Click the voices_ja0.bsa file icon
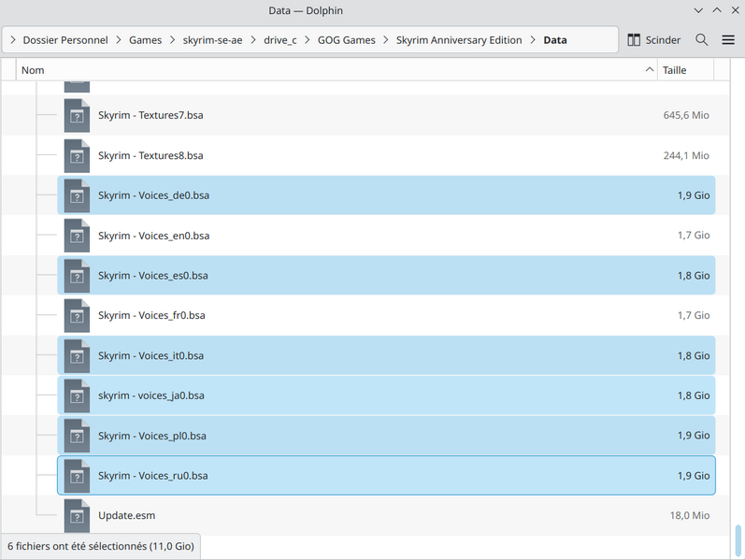 click(x=77, y=395)
